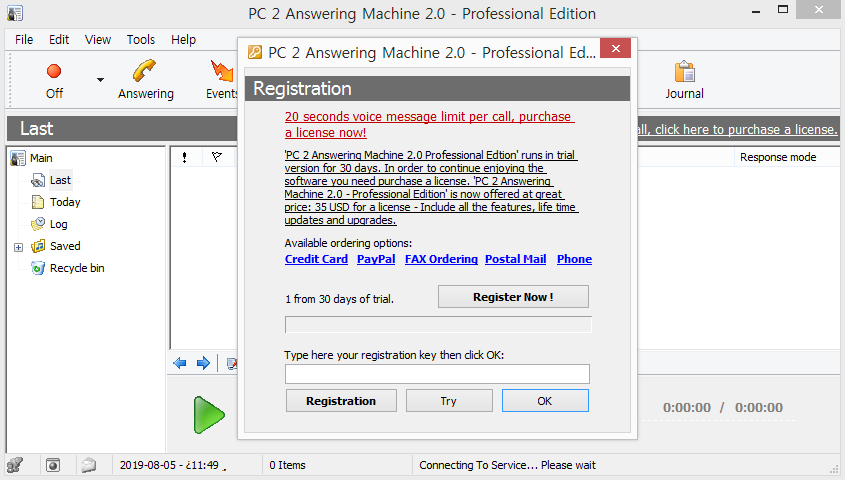
Task: Click the 0:00:00 playback time display
Action: 722,407
